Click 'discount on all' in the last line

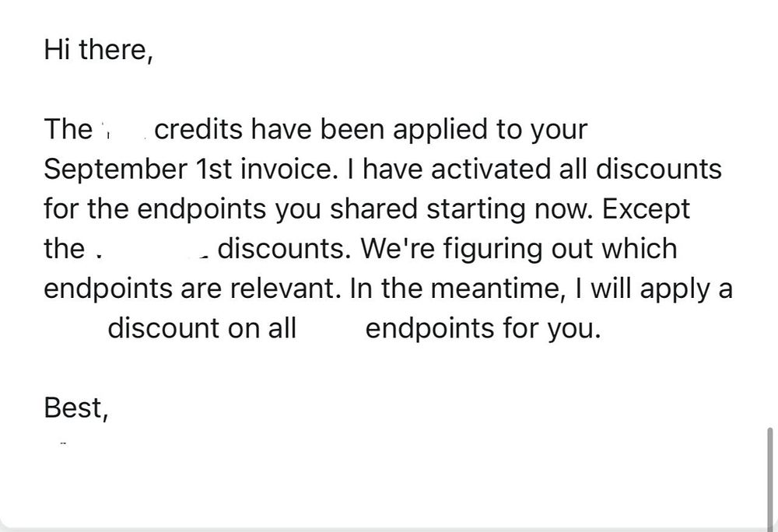[202, 328]
